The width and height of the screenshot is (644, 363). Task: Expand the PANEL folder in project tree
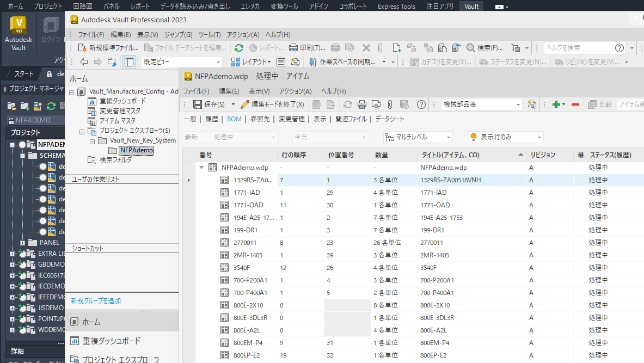(22, 243)
